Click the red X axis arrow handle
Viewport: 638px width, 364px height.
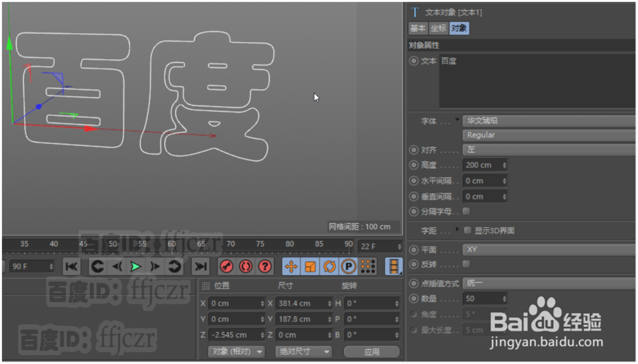(x=91, y=129)
